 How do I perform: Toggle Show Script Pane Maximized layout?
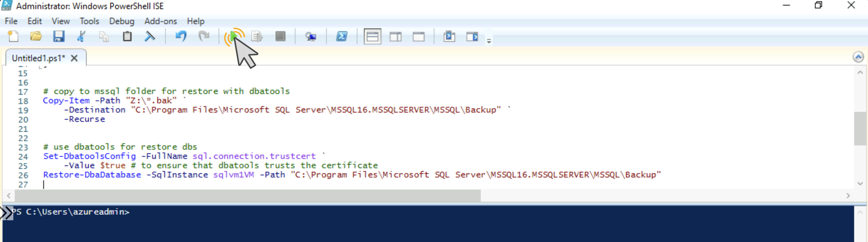click(x=419, y=36)
